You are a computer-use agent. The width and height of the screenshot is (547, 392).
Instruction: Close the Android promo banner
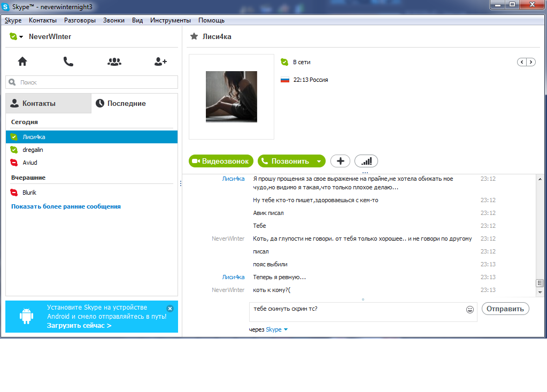[170, 308]
